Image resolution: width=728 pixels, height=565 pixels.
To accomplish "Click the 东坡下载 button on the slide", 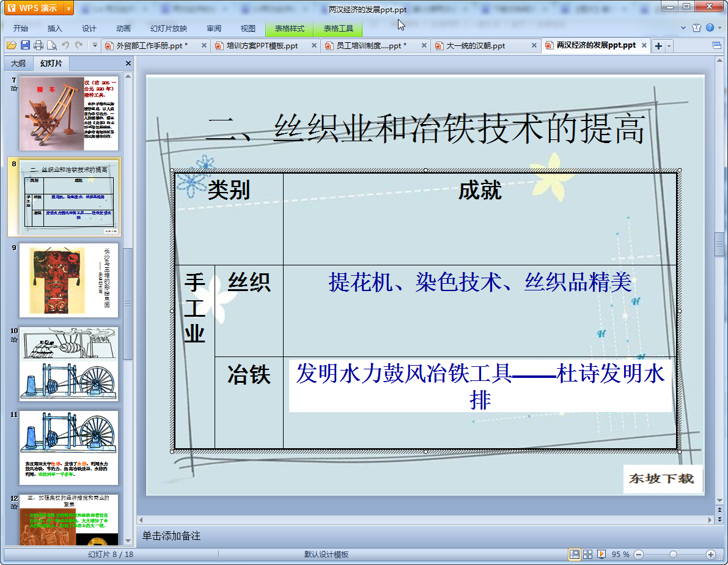I will (x=663, y=479).
